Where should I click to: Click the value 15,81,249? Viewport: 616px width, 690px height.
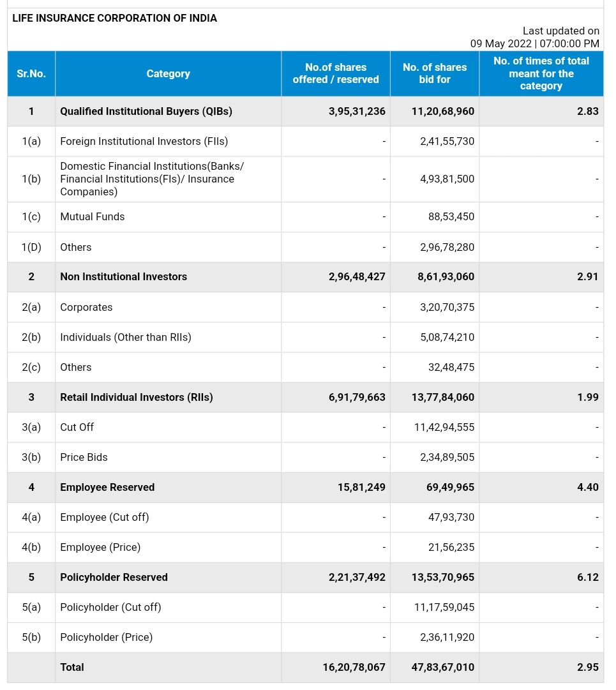[x=361, y=487]
